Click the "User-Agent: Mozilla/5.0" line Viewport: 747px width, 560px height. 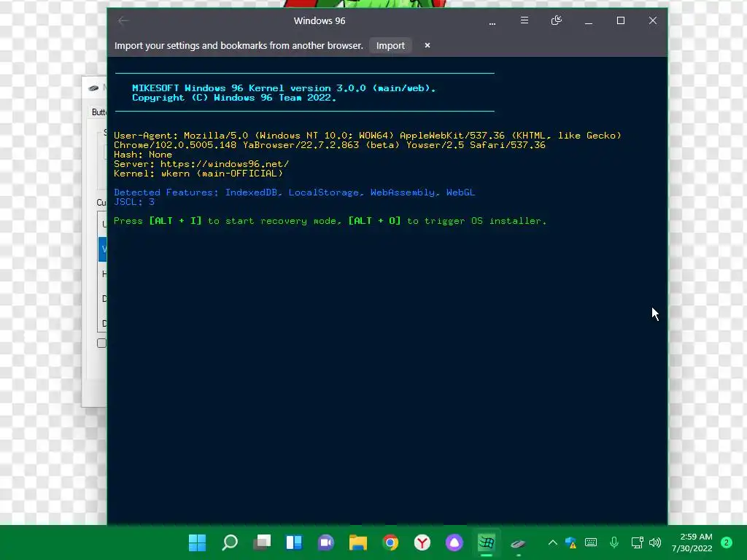(x=368, y=136)
